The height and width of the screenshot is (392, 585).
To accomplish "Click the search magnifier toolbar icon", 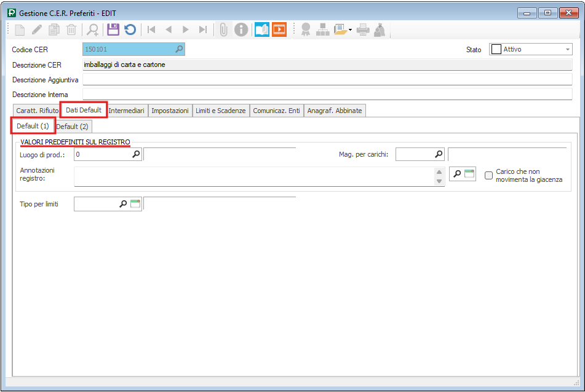I will tap(92, 29).
